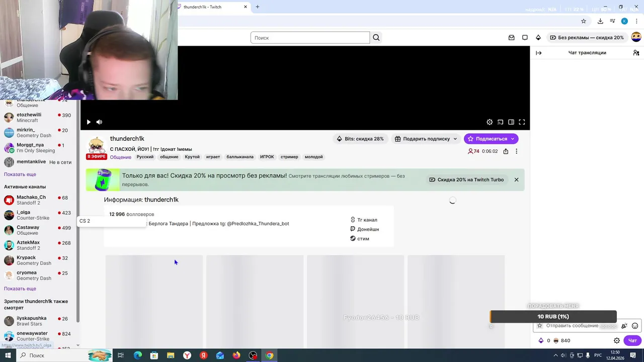
Task: Open ilyskapushka Brawl Stars channel
Action: (x=38, y=321)
